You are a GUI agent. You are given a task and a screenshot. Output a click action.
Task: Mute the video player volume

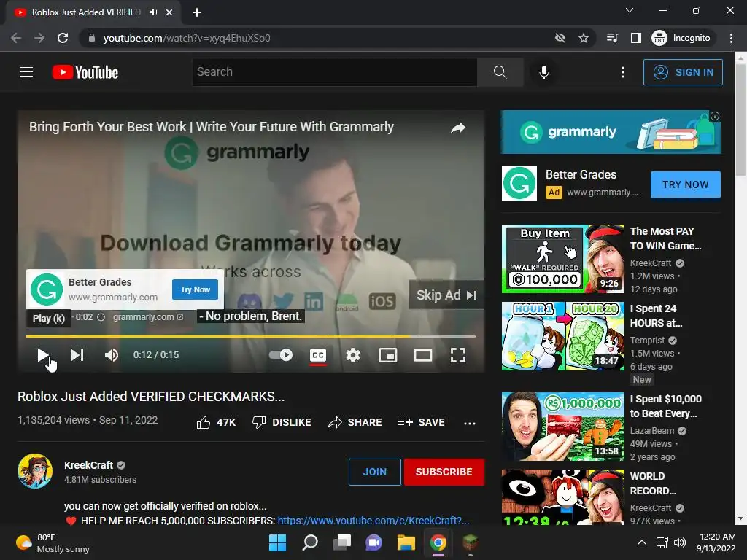(x=112, y=355)
